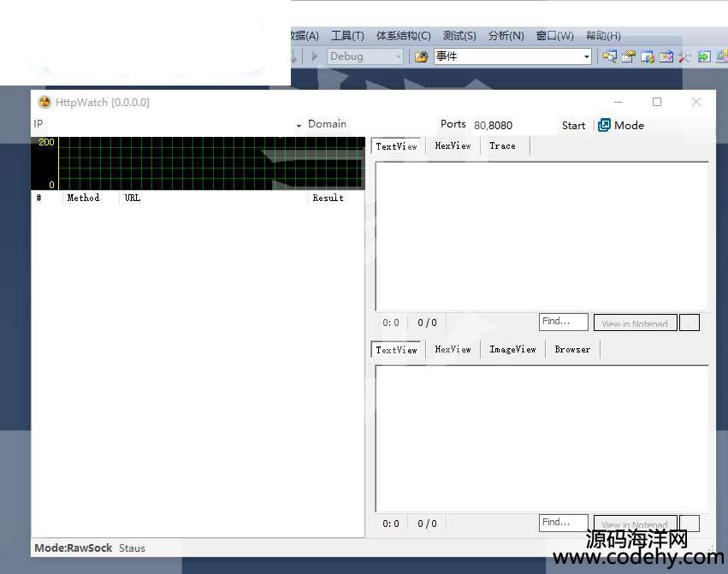Image resolution: width=728 pixels, height=574 pixels.
Task: Switch to the Browser tab
Action: coord(572,350)
